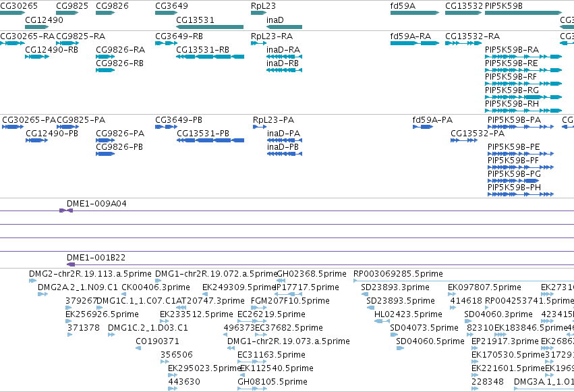Viewport: 574px width, 392px height.
Task: Select the EP21917.3prime EST
Action: (475, 348)
